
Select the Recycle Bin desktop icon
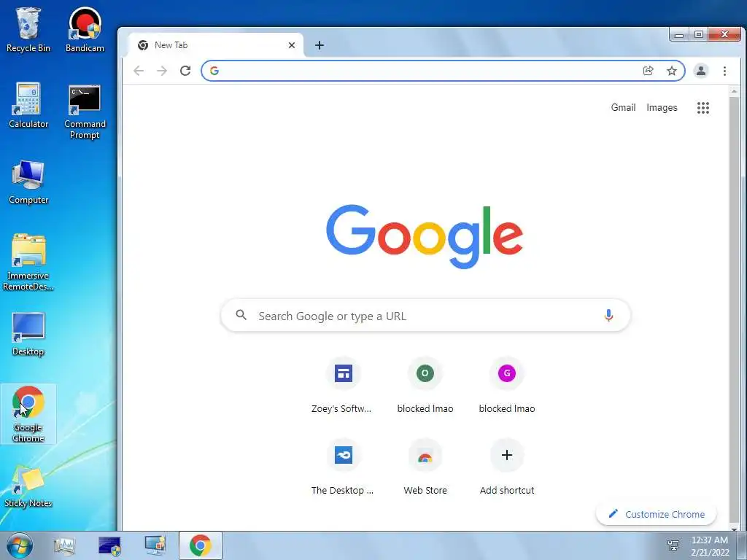point(28,30)
